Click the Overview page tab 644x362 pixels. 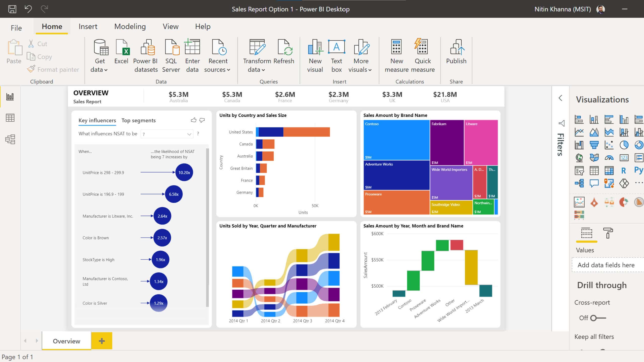[x=66, y=341]
